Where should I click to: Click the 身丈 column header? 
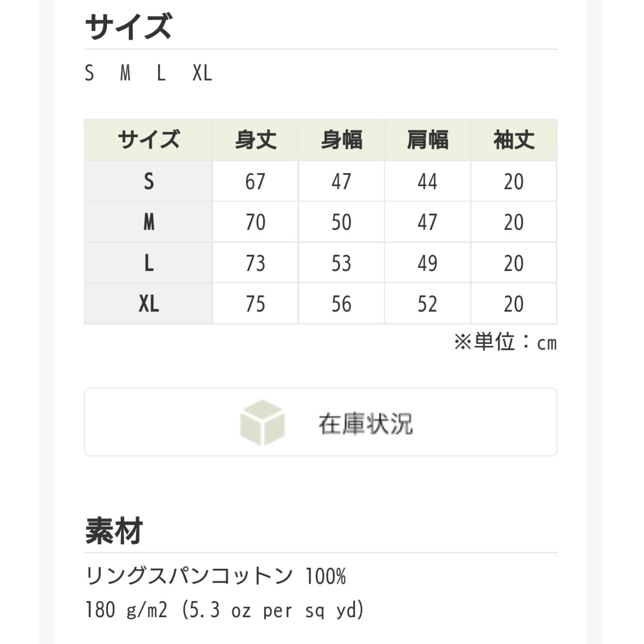(255, 140)
